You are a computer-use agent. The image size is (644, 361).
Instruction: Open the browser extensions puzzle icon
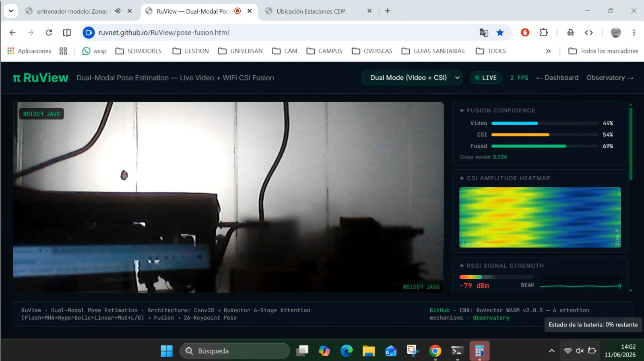coord(543,33)
